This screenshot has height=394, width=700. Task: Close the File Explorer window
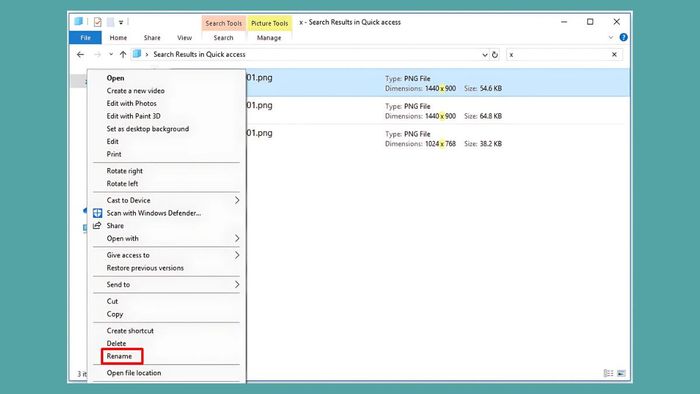click(x=617, y=22)
